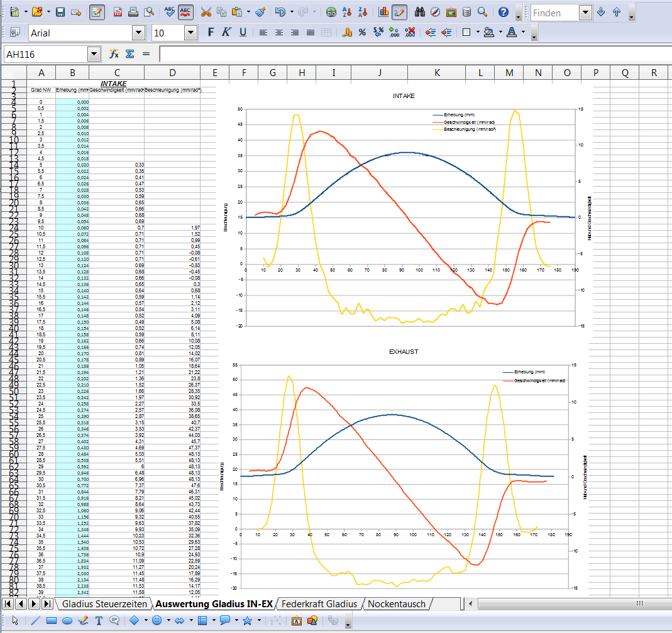
Task: Open the Arial font name dropdown
Action: (x=138, y=33)
